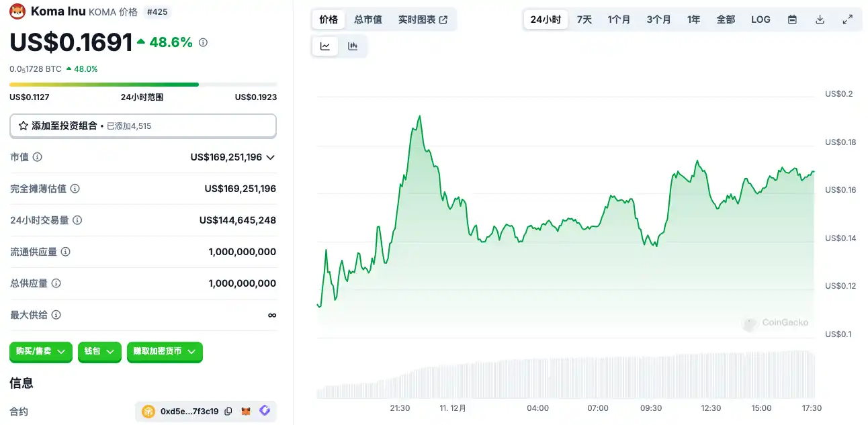This screenshot has width=868, height=425.
Task: Click info icon beside 24小时交易量
Action: click(x=77, y=220)
